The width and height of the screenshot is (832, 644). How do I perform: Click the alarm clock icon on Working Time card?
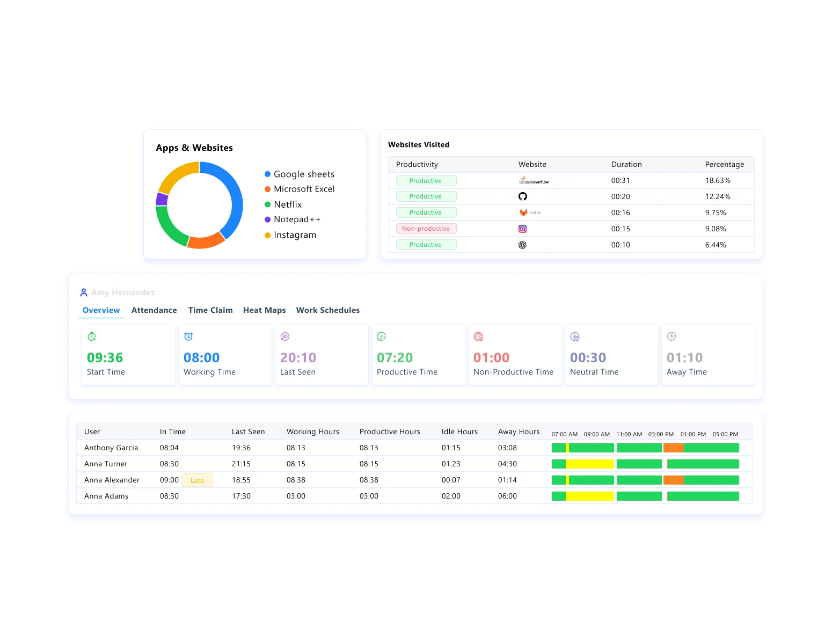188,336
